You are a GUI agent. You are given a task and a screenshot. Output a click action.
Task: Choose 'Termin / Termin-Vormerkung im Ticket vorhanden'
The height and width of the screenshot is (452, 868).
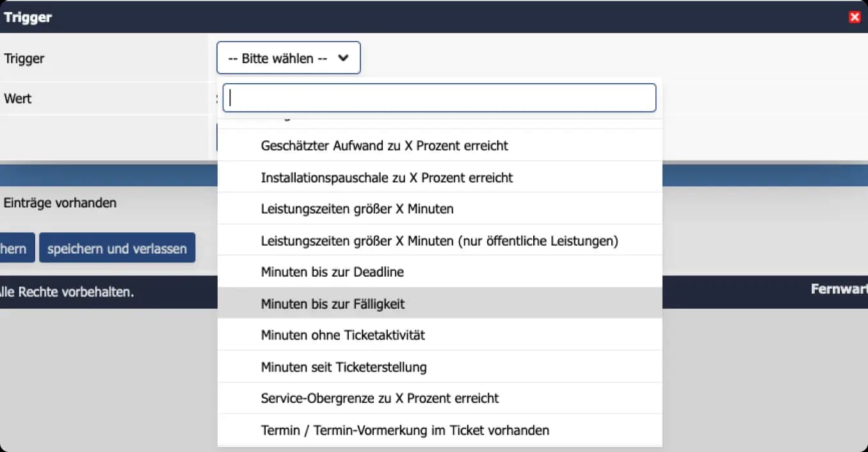tap(405, 430)
